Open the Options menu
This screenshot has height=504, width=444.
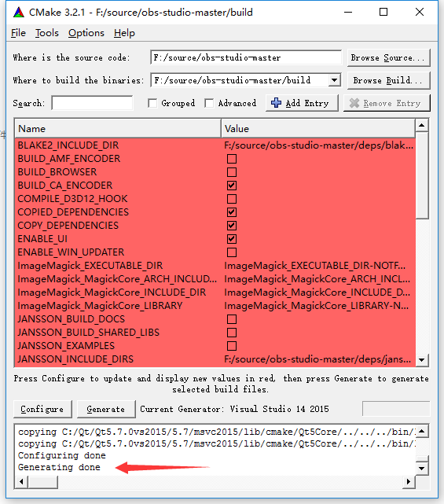click(86, 33)
